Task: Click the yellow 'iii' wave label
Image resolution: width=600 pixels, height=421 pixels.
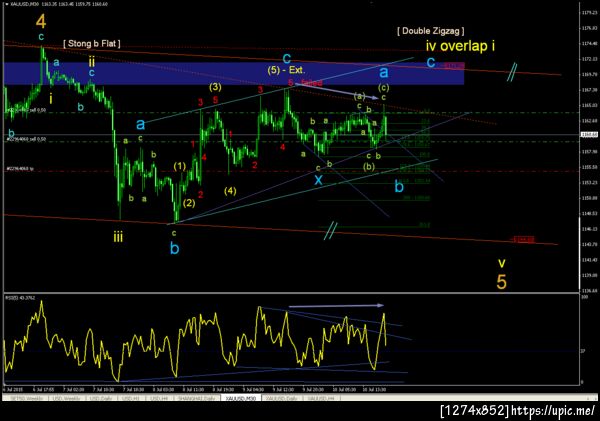Action: [x=118, y=237]
